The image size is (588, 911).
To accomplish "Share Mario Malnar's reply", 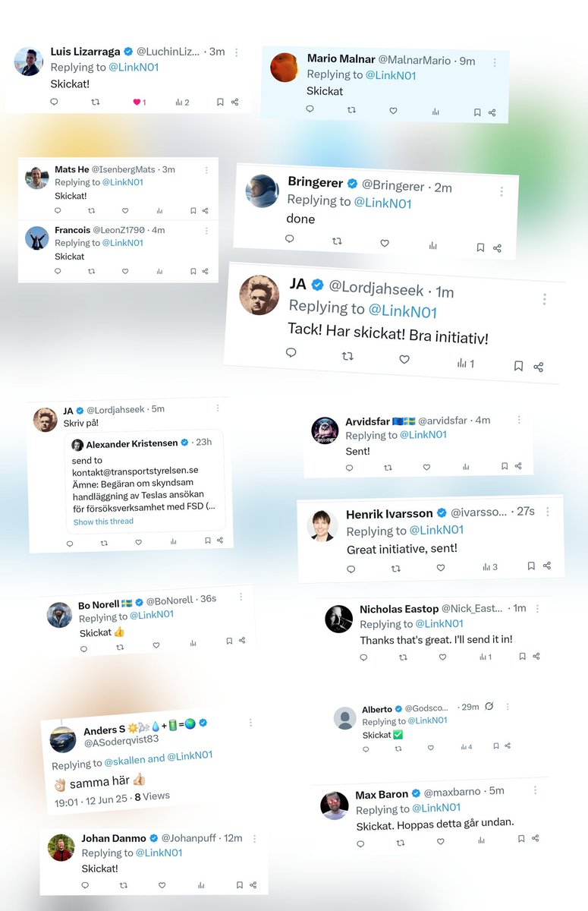I will pos(492,112).
